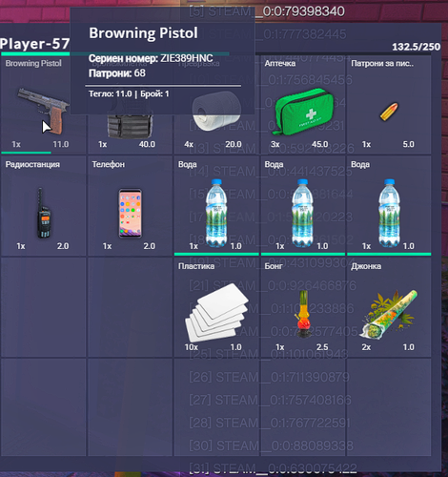Screen dimensions: 448x477
Task: Pick the green first aid kit (Аптечка)
Action: click(303, 112)
